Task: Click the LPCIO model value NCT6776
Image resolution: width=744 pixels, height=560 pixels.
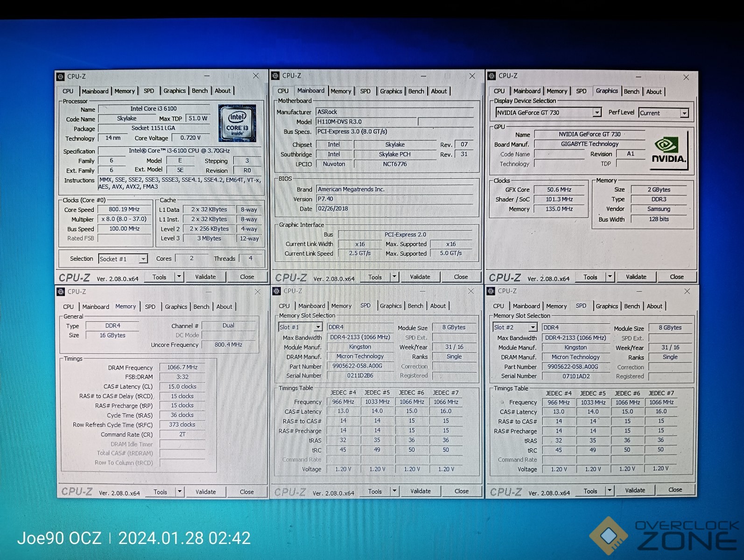Action: pyautogui.click(x=395, y=164)
